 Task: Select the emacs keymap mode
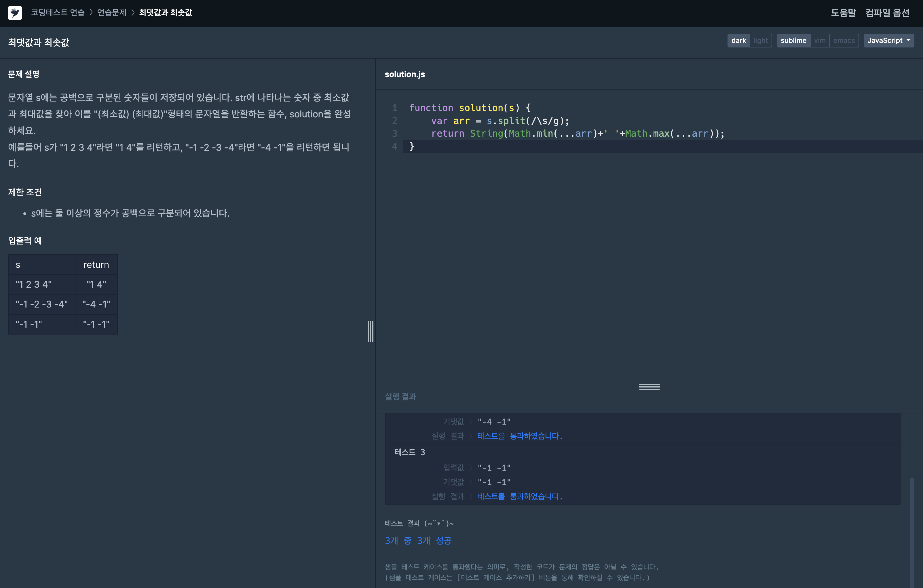(x=844, y=41)
